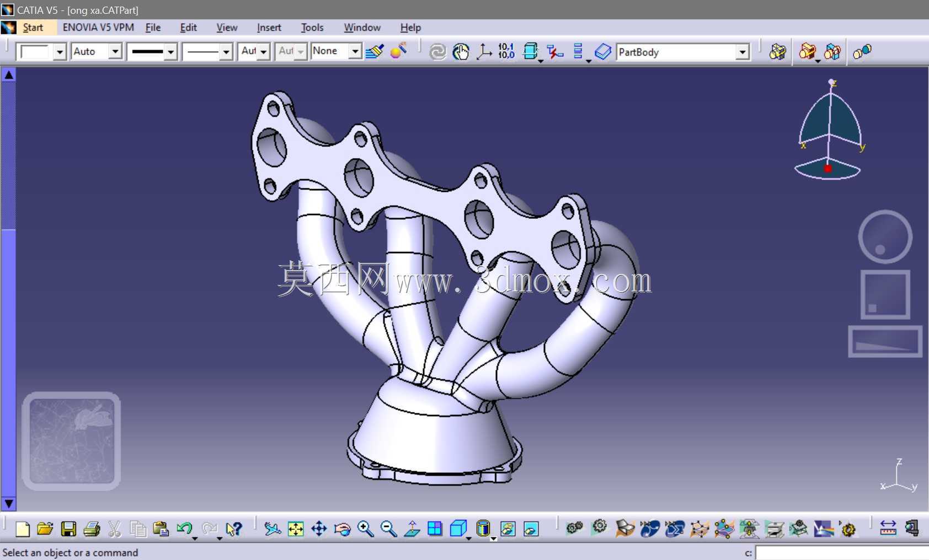
Task: Expand the line type dropdown
Action: coord(226,52)
